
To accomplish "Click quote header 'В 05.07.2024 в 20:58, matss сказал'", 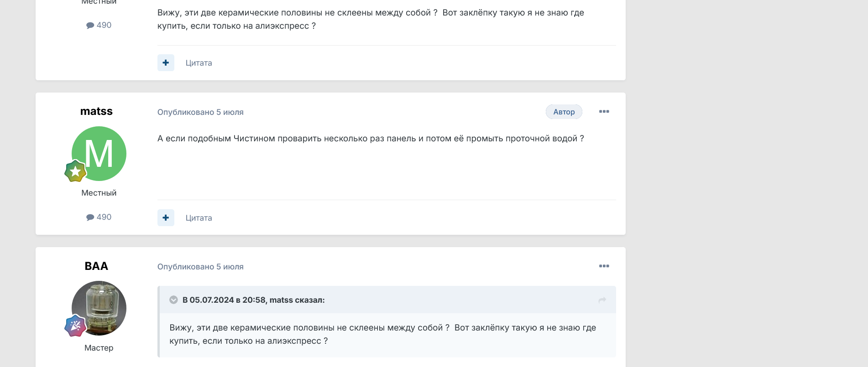I will 253,300.
